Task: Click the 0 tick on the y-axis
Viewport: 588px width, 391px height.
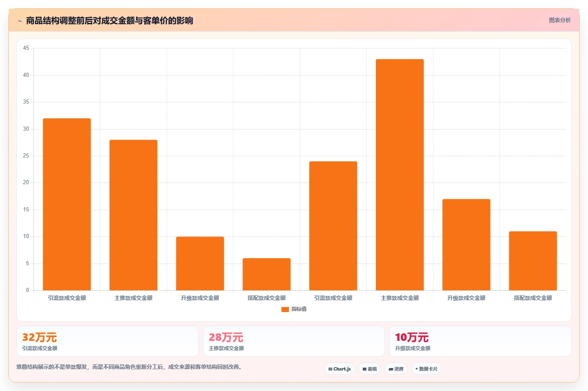Action: click(x=28, y=290)
